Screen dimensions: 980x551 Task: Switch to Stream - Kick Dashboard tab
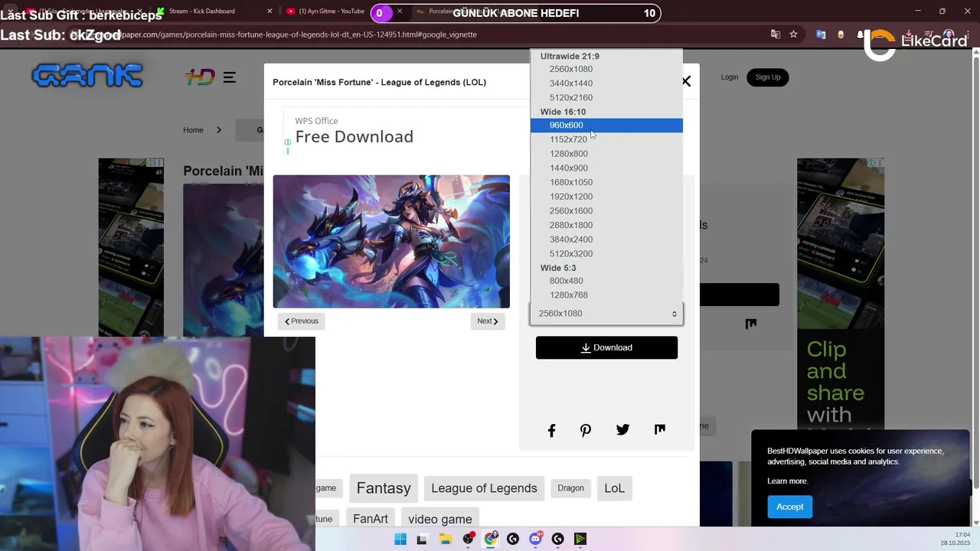202,11
